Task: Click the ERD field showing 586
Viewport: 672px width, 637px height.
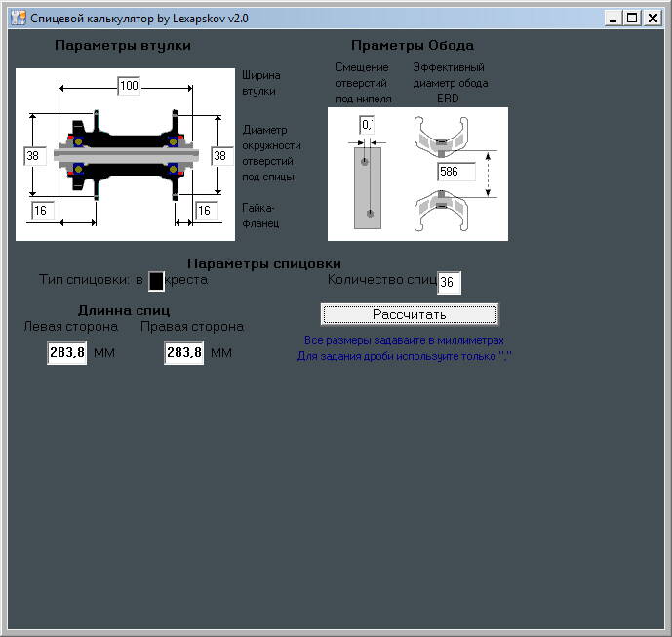Action: [x=455, y=173]
